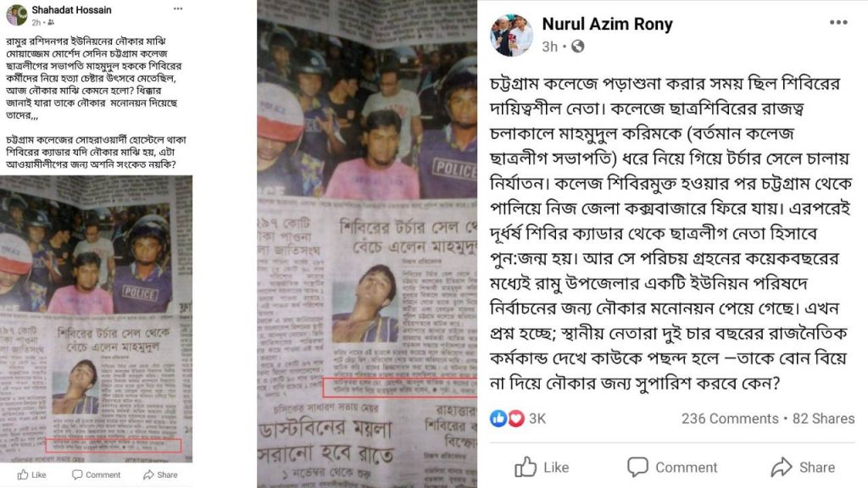The width and height of the screenshot is (868, 488).
Task: Like Nurul Azim Rony's post
Action: pos(542,467)
